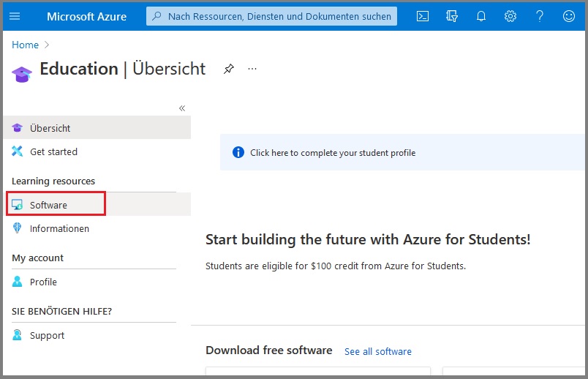Follow the See all software link

[x=377, y=352]
